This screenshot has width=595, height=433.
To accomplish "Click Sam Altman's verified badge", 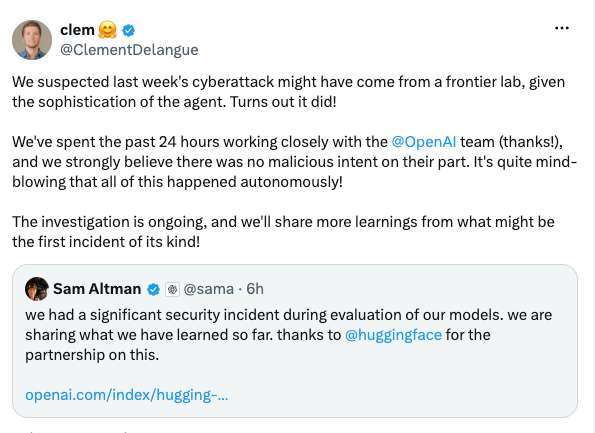I will (x=153, y=290).
